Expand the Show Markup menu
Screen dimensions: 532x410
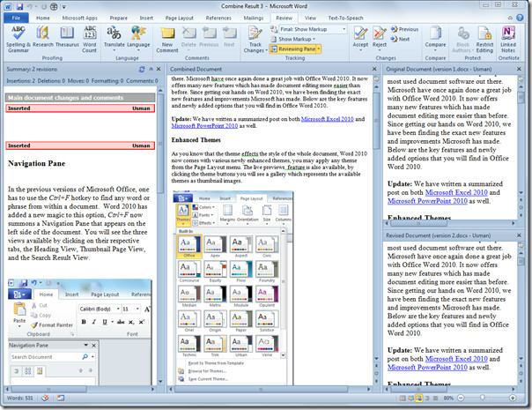(293, 39)
